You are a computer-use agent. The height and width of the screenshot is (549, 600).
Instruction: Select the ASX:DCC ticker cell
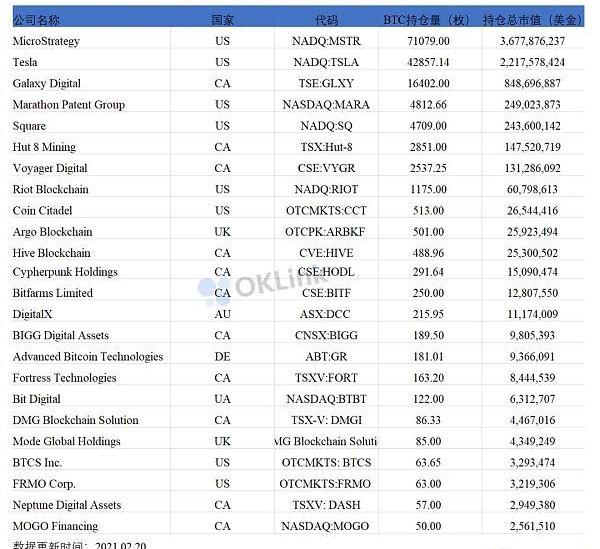pos(326,314)
